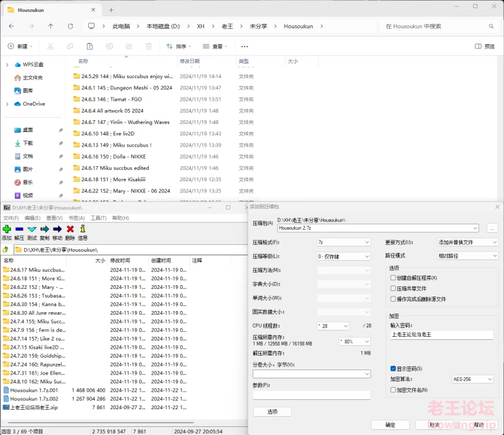
Task: Open the 7-Zip Tools (工具) menu
Action: [x=98, y=218]
